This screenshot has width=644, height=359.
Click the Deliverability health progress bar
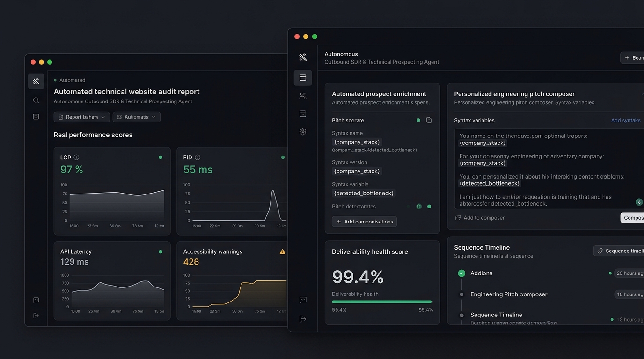tap(382, 302)
